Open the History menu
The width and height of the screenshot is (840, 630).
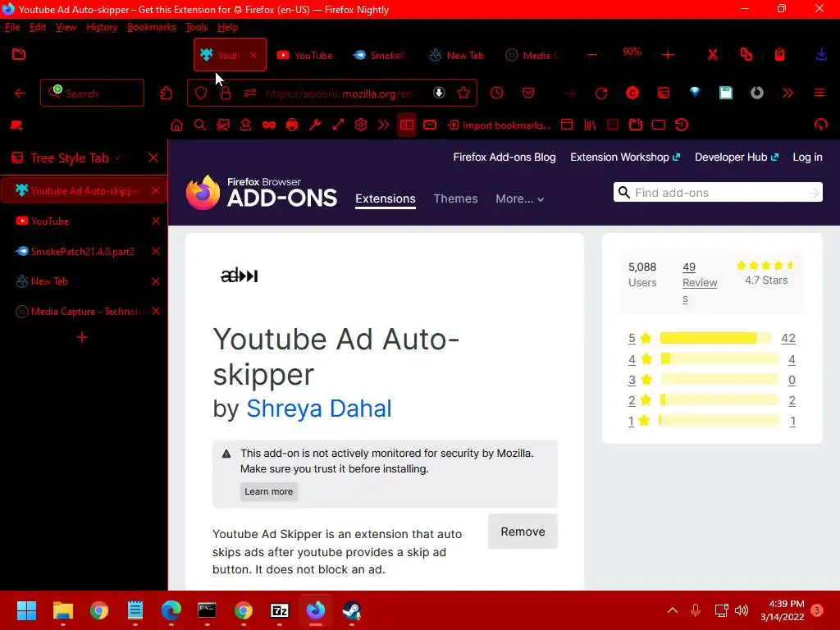[x=102, y=27]
